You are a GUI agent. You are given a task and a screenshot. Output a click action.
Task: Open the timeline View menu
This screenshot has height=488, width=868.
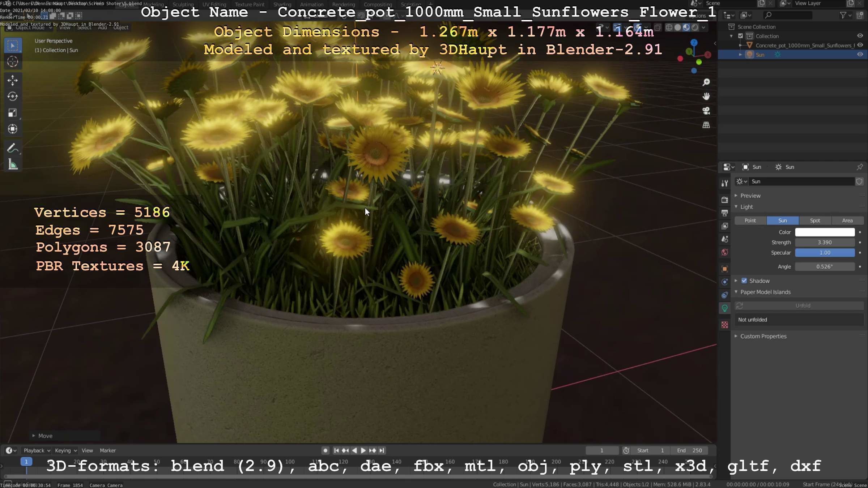[x=87, y=450]
